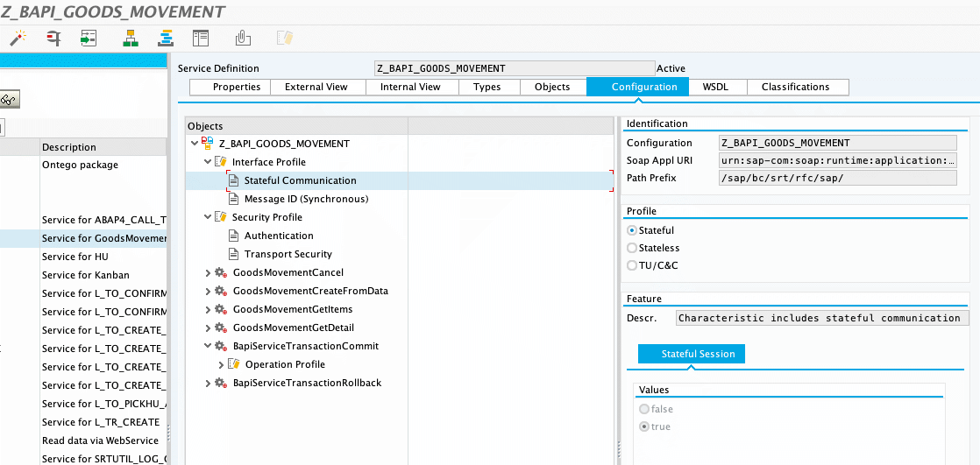Expand the GoodsMovementCancel node
Image resolution: width=980 pixels, height=465 pixels.
pos(208,272)
